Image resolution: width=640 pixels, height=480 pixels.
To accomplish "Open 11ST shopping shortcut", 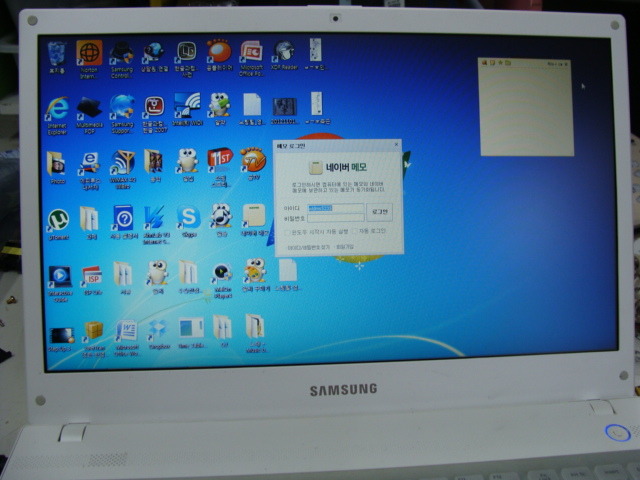I will [220, 167].
